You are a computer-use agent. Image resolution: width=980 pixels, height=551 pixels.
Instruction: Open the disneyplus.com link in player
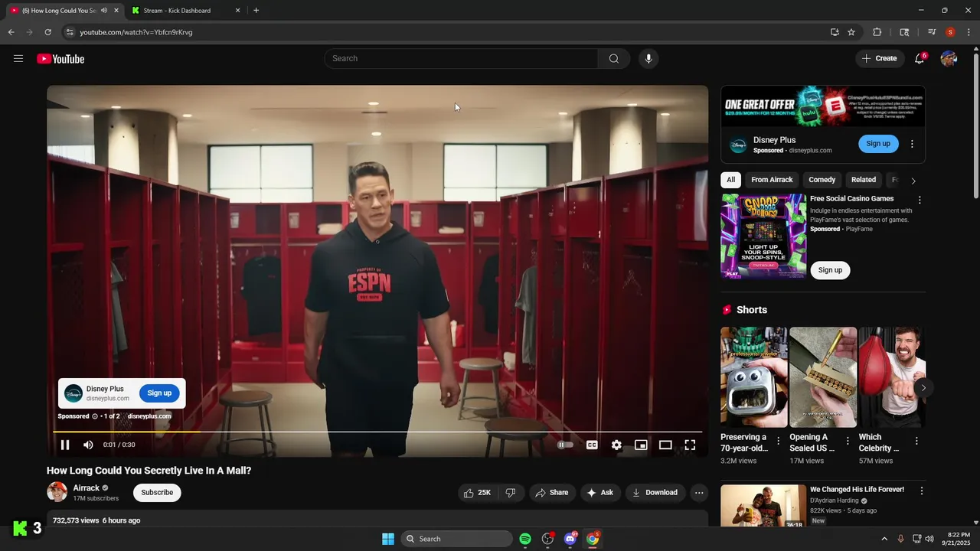click(149, 416)
